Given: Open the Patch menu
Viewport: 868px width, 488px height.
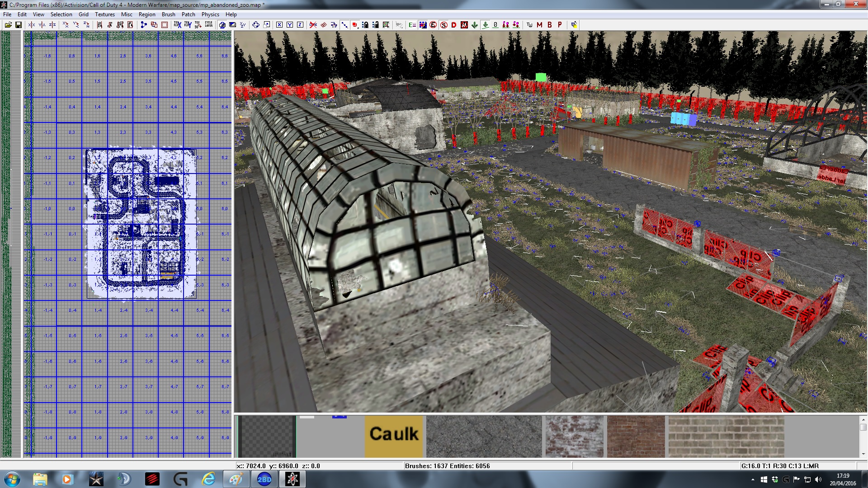Looking at the screenshot, I should 189,14.
